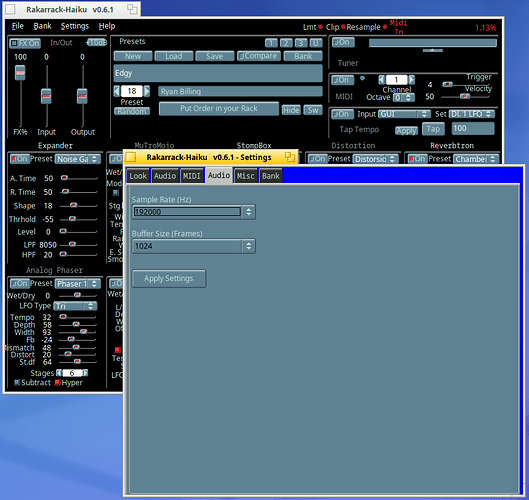The width and height of the screenshot is (529, 500).
Task: Go to next preset number arrow
Action: [x=146, y=91]
